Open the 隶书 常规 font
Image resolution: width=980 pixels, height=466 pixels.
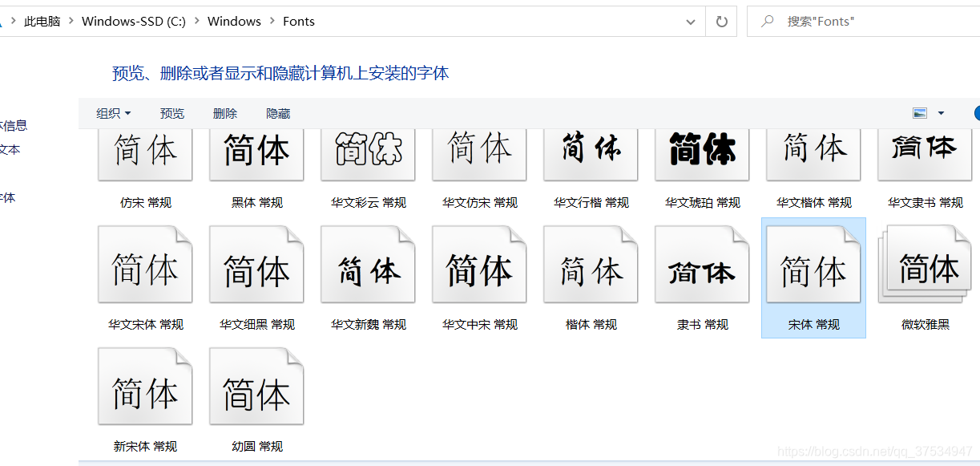(702, 265)
